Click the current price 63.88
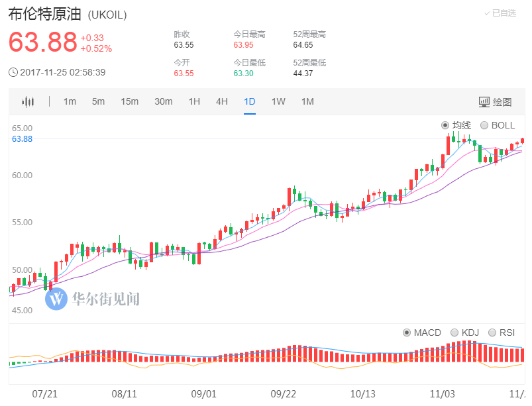The height and width of the screenshot is (406, 532). tap(41, 42)
